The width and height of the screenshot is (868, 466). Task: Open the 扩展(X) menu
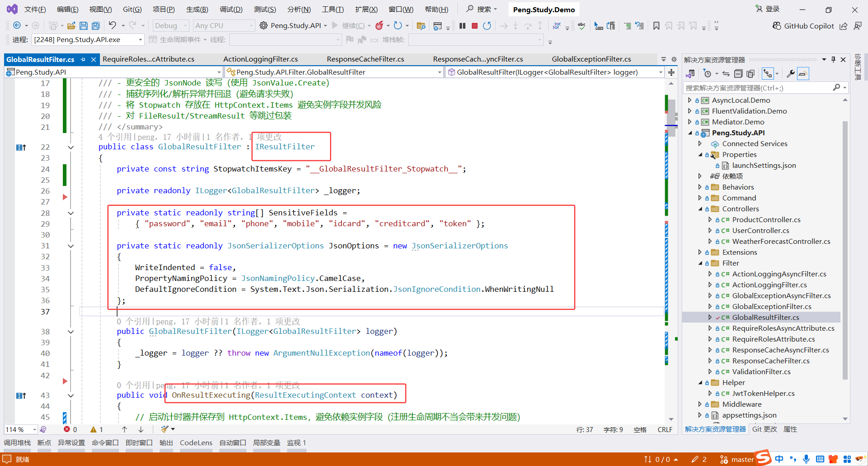pos(366,10)
